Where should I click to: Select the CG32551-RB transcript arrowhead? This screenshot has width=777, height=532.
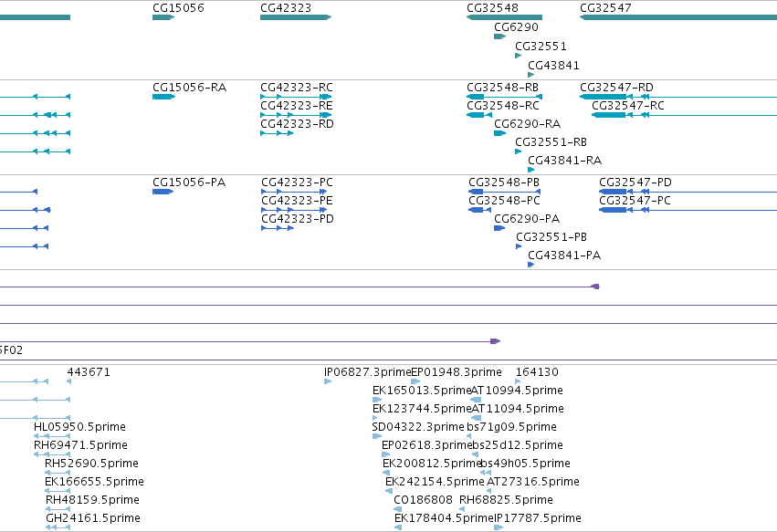pos(519,151)
